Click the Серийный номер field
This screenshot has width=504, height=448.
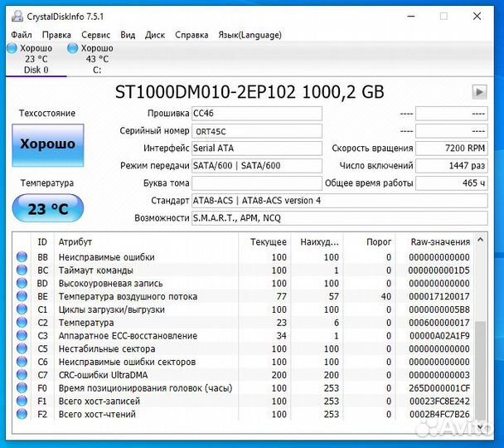point(257,131)
